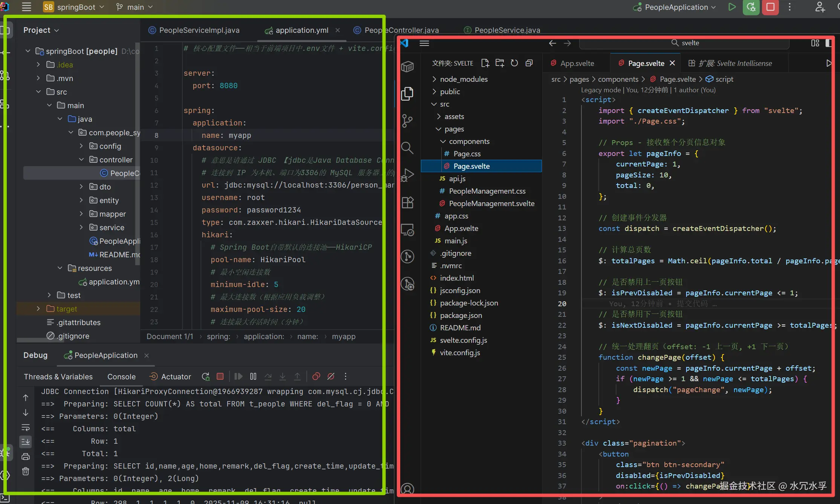
Task: Toggle soft-wrap in debug console
Action: tap(26, 428)
